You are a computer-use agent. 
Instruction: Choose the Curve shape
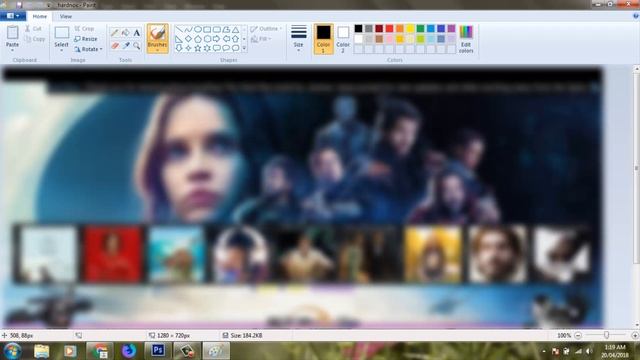point(188,29)
